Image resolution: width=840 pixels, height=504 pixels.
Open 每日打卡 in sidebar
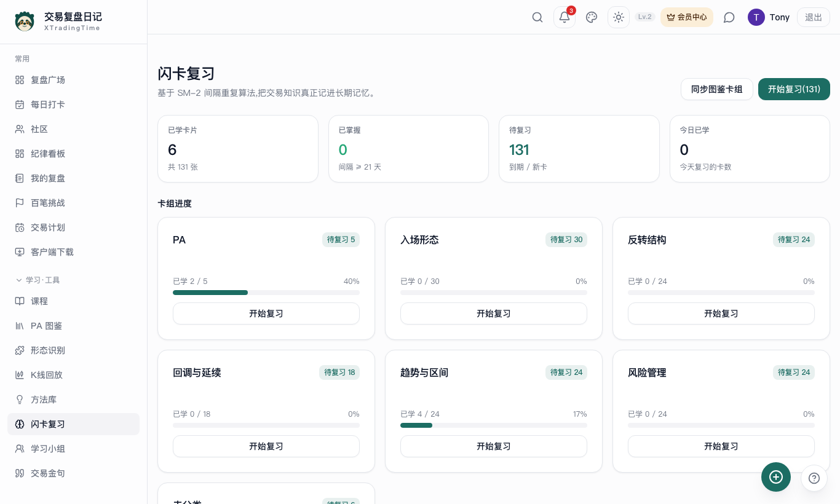tap(73, 104)
